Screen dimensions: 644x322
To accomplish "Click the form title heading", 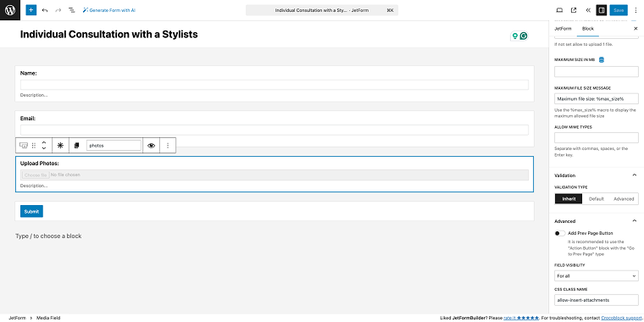I will 108,35.
